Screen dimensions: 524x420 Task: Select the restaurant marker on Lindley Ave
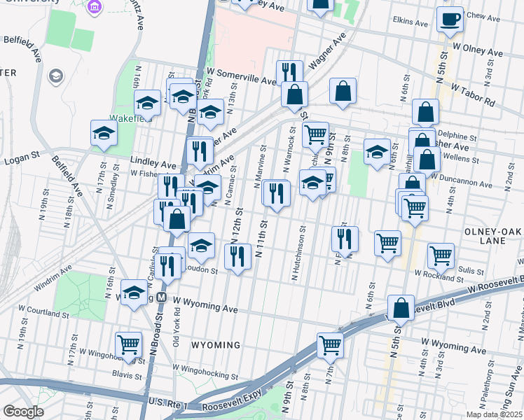click(x=200, y=150)
